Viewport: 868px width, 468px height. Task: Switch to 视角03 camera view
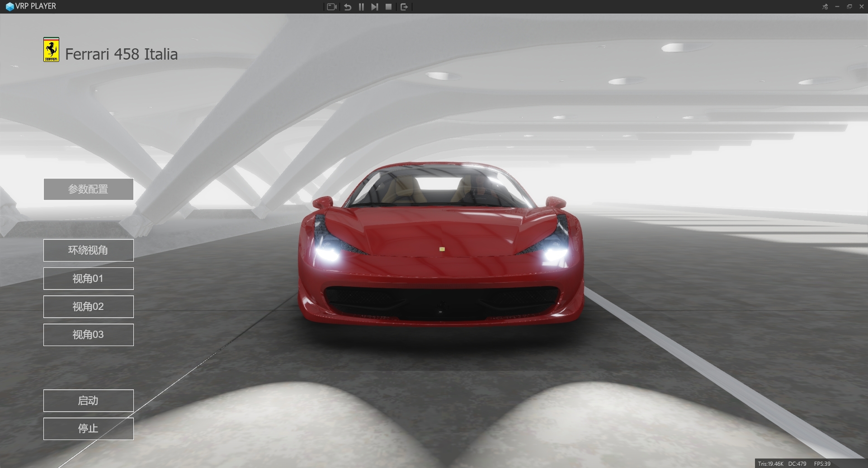pos(89,335)
